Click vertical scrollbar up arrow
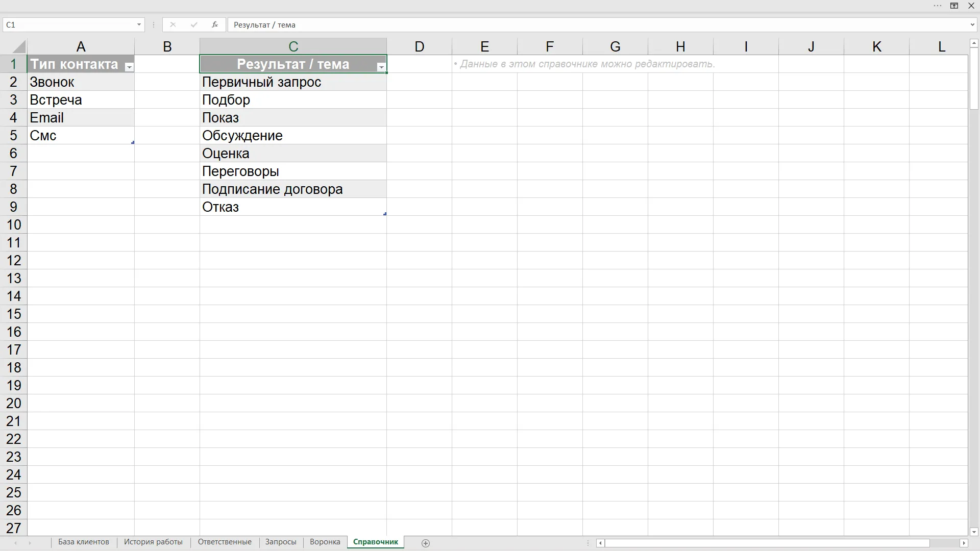This screenshot has height=551, width=980. click(974, 43)
